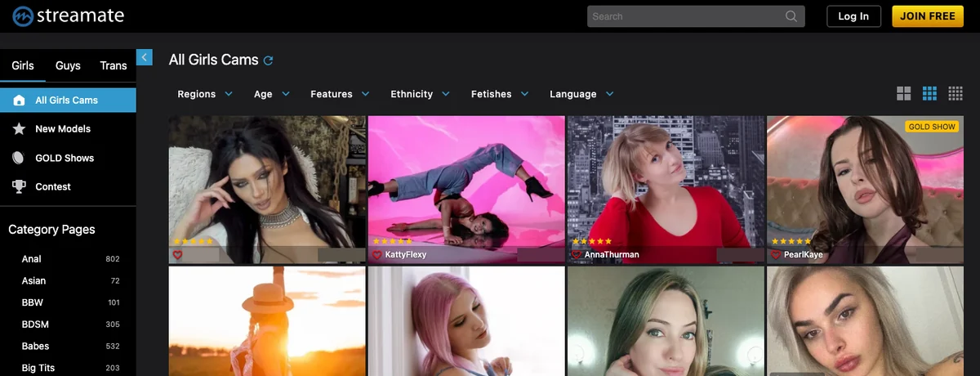Click the GOLD SHOW badge on PearlKaye
The height and width of the screenshot is (376, 980).
pos(932,127)
